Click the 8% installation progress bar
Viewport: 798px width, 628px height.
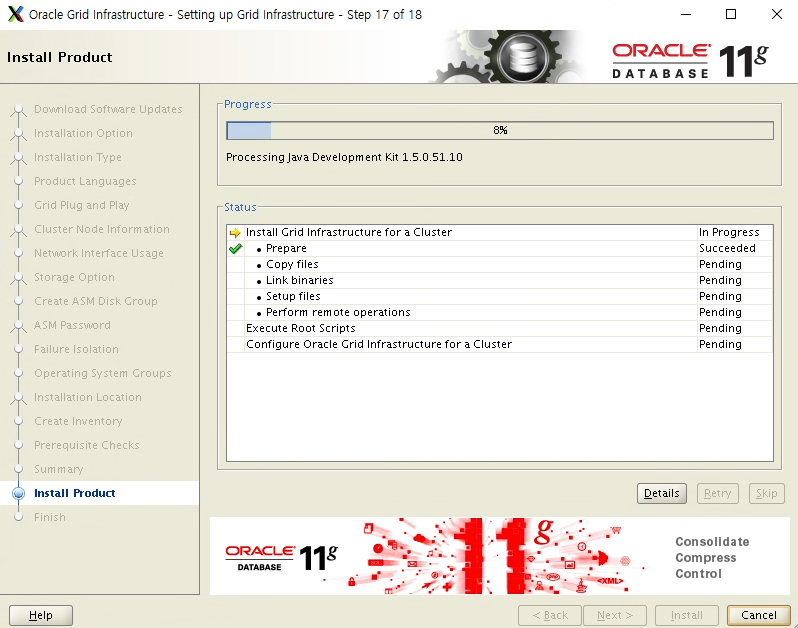[500, 130]
